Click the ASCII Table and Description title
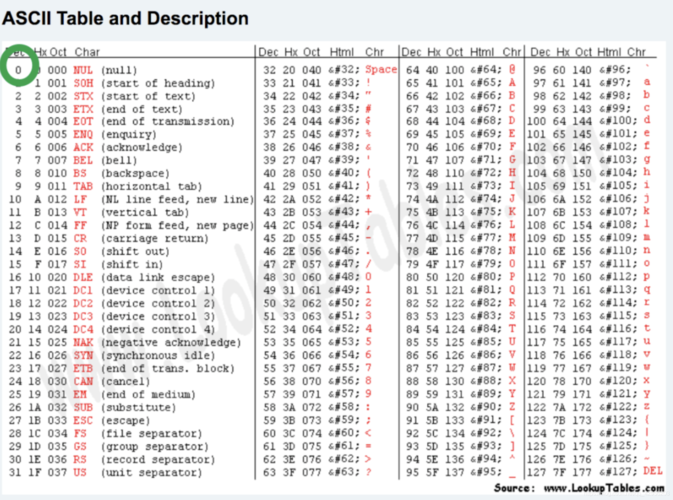 pyautogui.click(x=125, y=18)
